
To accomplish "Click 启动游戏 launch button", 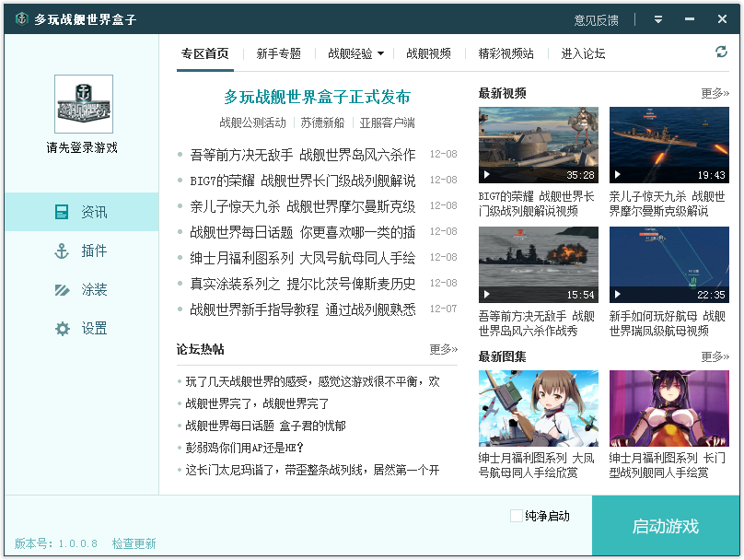I will (x=666, y=527).
